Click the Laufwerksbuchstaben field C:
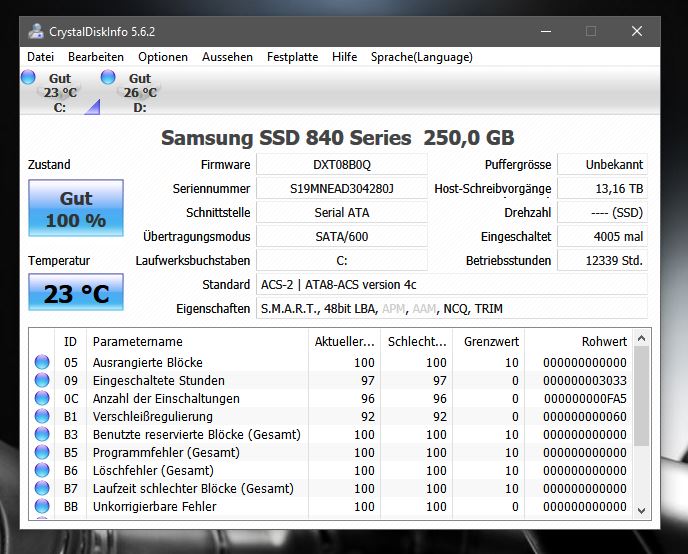 [x=342, y=261]
